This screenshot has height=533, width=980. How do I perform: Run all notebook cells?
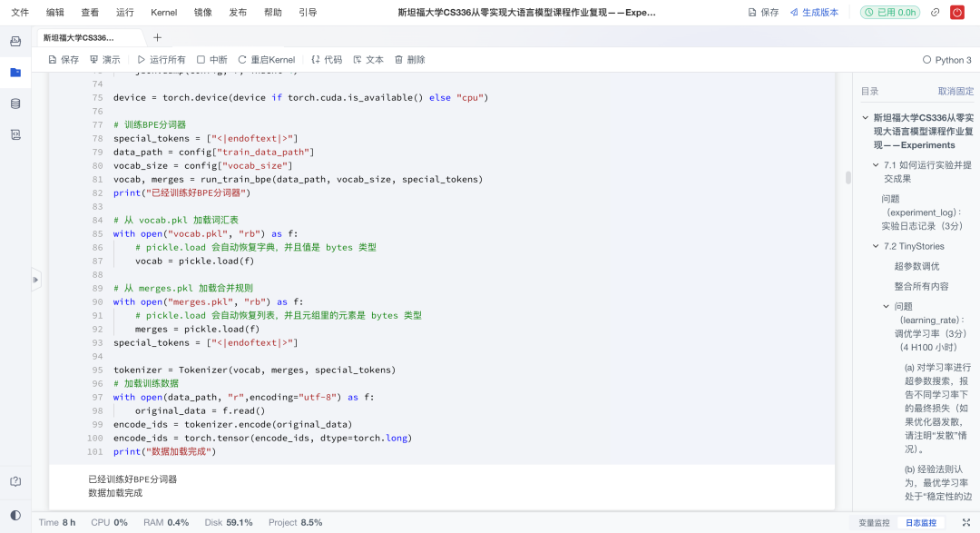(162, 59)
